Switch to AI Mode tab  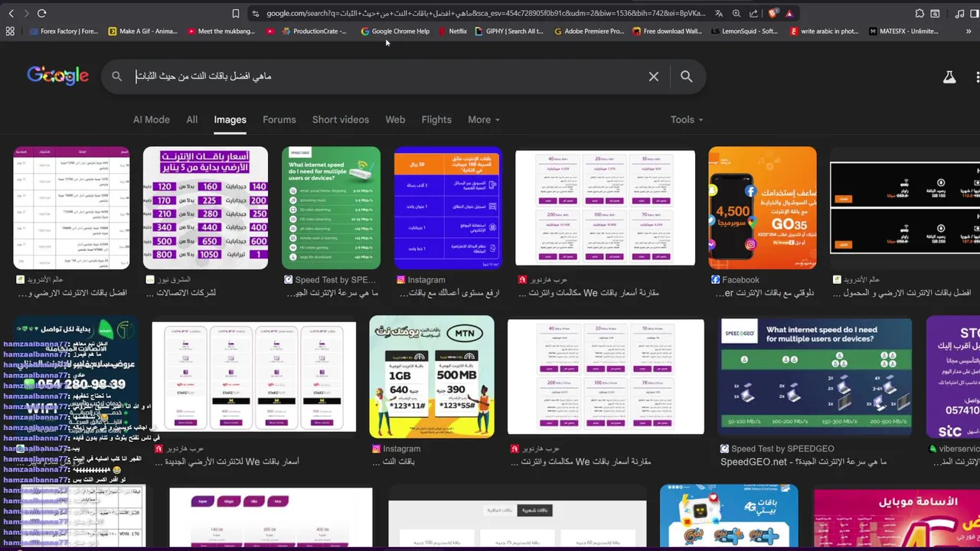[152, 119]
